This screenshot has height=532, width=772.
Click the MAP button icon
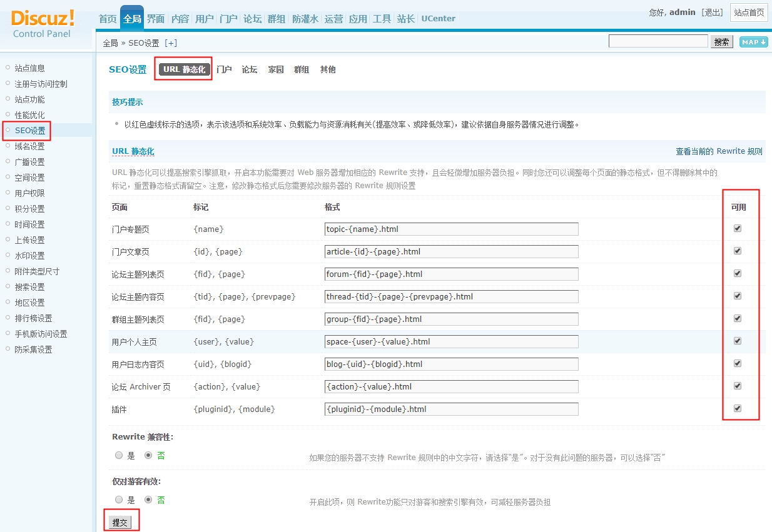(753, 42)
